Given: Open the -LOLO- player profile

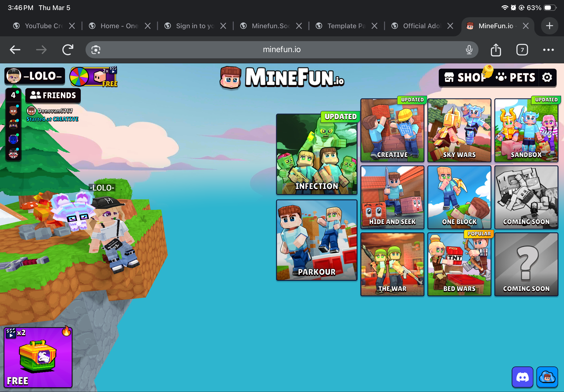Looking at the screenshot, I should point(35,76).
